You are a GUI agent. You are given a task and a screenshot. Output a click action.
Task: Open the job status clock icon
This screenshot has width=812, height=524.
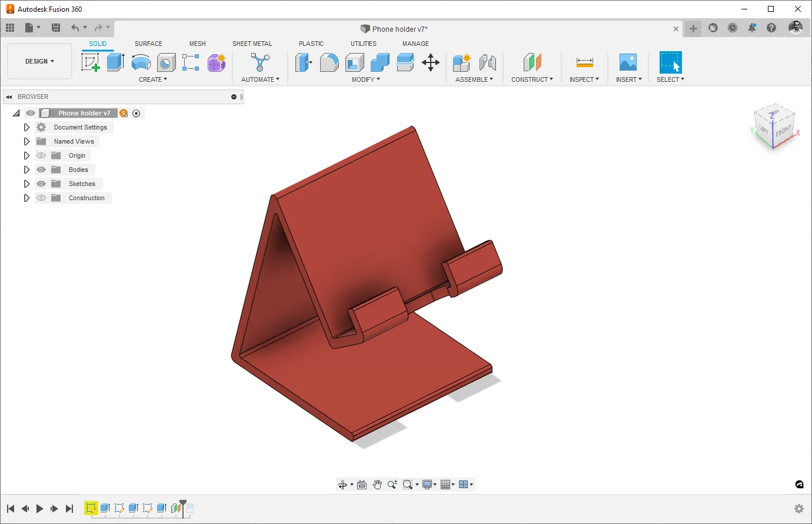[x=733, y=28]
